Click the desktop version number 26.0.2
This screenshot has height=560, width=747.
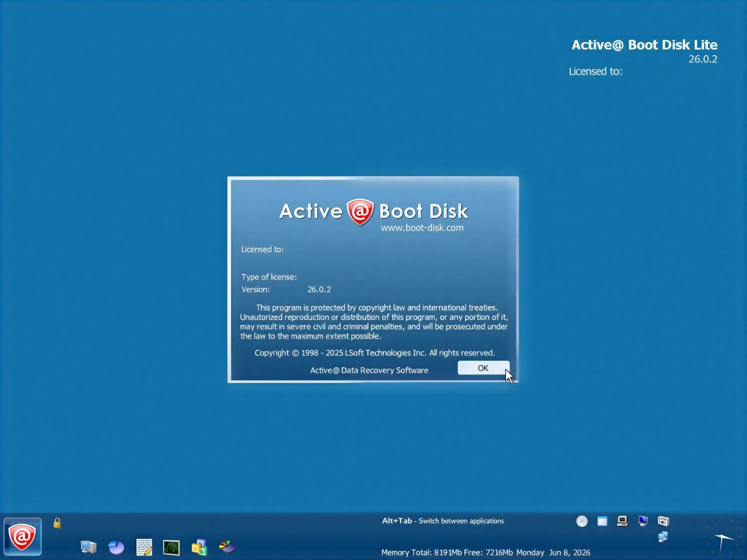pyautogui.click(x=703, y=59)
